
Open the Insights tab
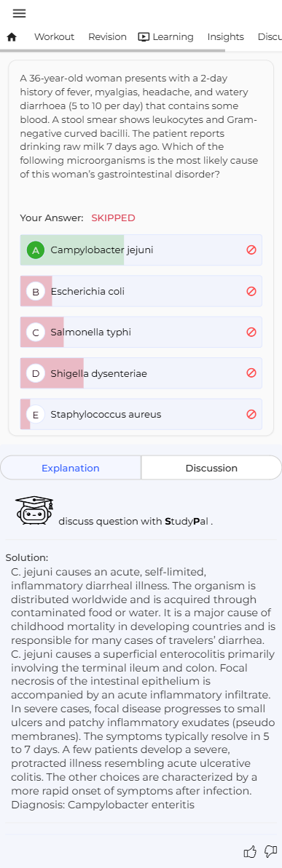tap(225, 37)
